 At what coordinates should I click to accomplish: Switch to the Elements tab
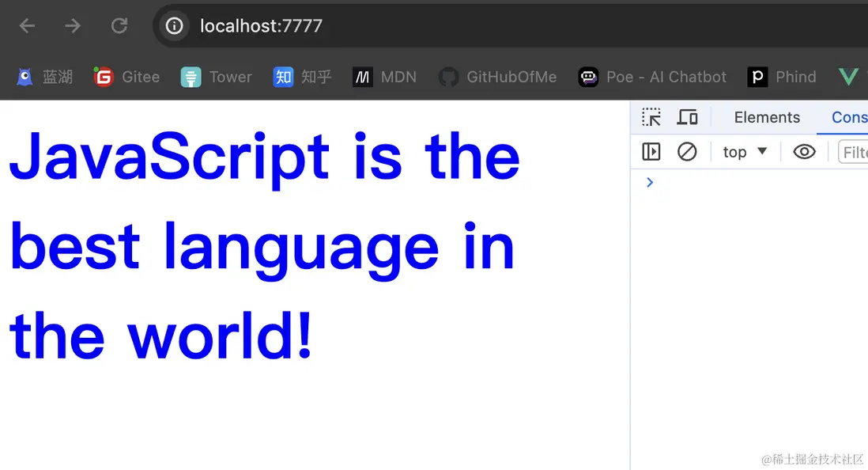[x=767, y=117]
